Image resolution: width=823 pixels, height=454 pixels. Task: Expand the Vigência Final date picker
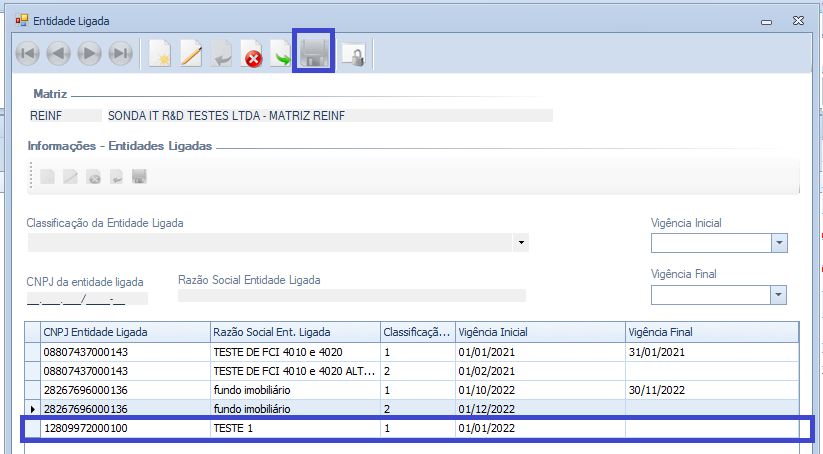point(779,295)
